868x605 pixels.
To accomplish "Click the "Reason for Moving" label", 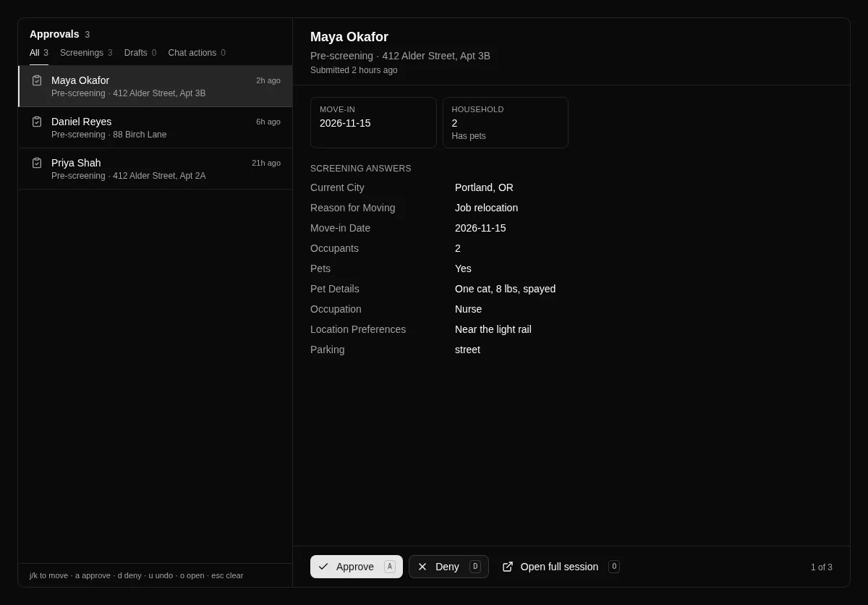I will tap(352, 208).
